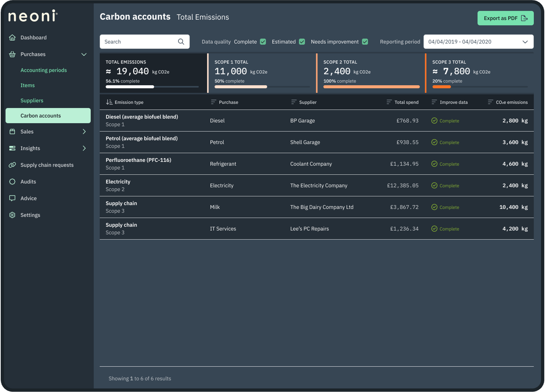Screen dimensions: 545x392
Task: Collapse the Purchases menu chevron
Action: tap(84, 54)
